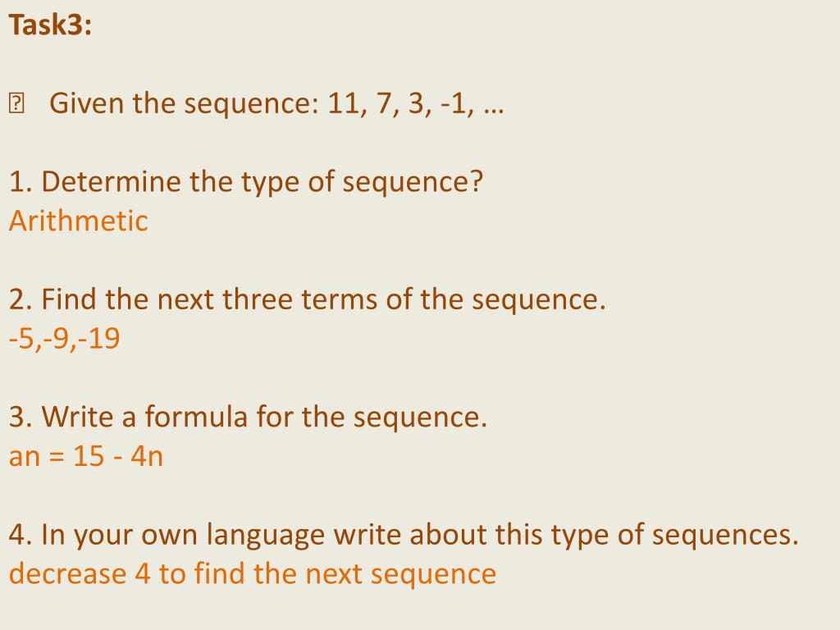Select the 'Given the sequence: 11, 7, 3, -1' line
The image size is (840, 630).
[276, 103]
